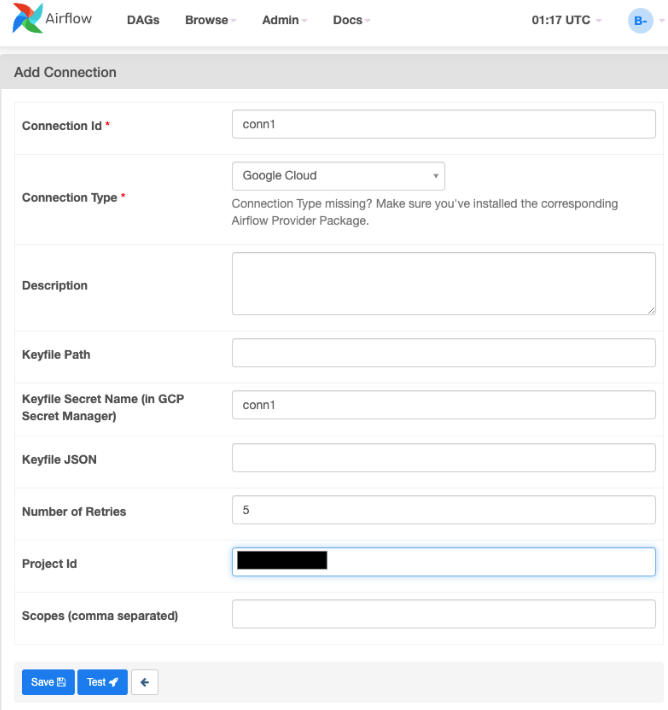Click the Connection Id input field

[x=443, y=124]
